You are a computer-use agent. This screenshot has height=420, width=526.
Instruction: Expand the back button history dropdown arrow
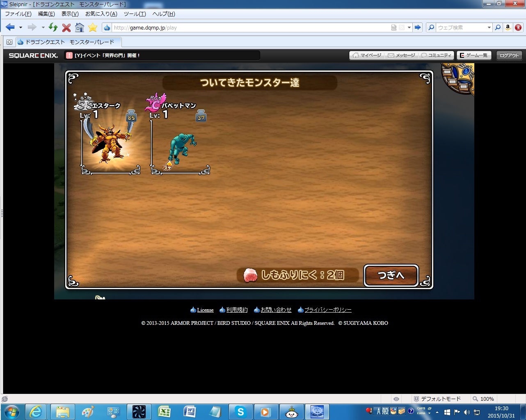(x=21, y=27)
